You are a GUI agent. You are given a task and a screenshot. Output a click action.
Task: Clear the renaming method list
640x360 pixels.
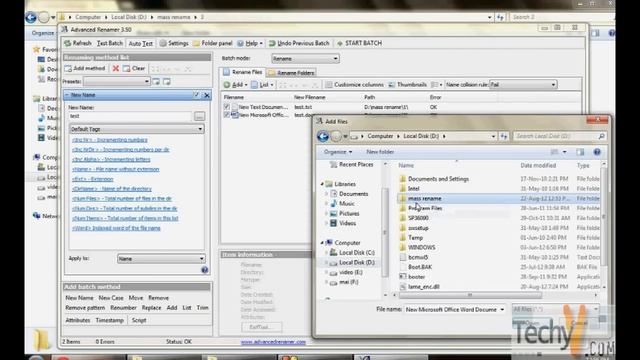[134, 69]
